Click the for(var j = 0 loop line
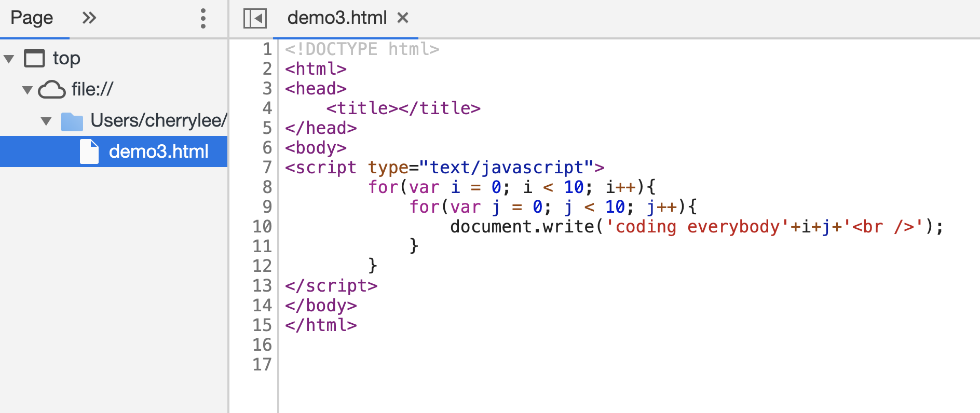980x413 pixels. [x=553, y=206]
